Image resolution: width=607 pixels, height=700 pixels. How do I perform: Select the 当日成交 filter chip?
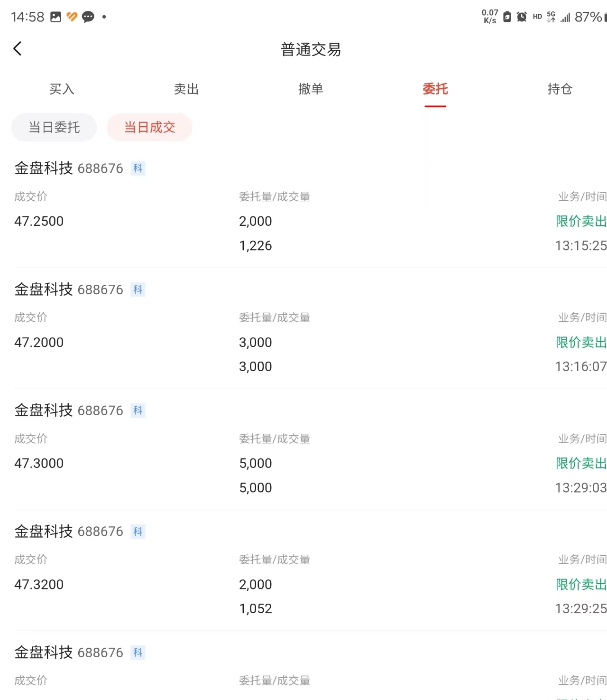pos(149,127)
